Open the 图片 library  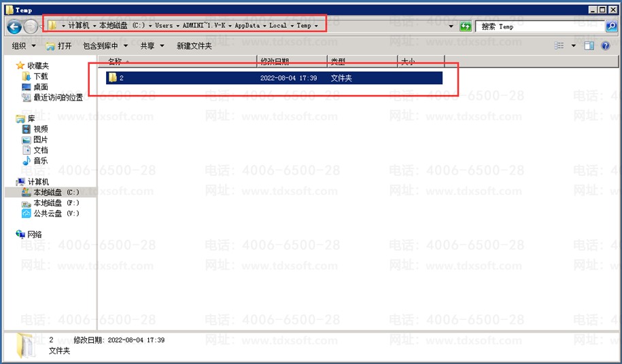pos(41,139)
